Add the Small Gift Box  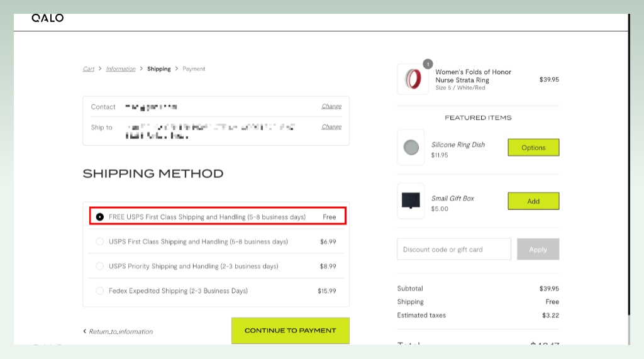click(533, 201)
